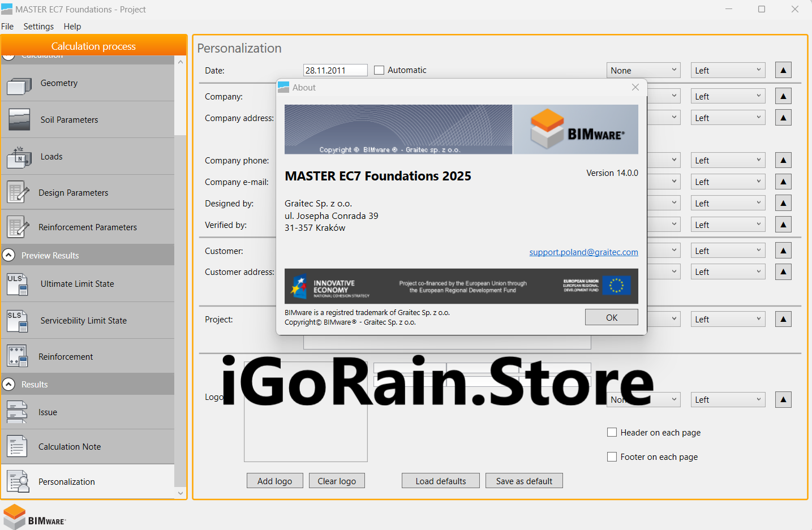
Task: Enable the Automatic date checkbox
Action: (379, 70)
